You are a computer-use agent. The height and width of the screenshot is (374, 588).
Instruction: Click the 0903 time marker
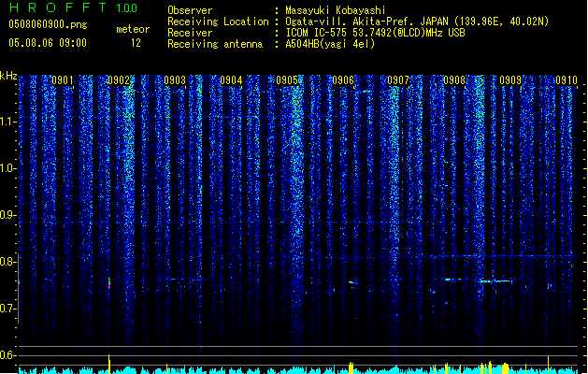point(175,80)
